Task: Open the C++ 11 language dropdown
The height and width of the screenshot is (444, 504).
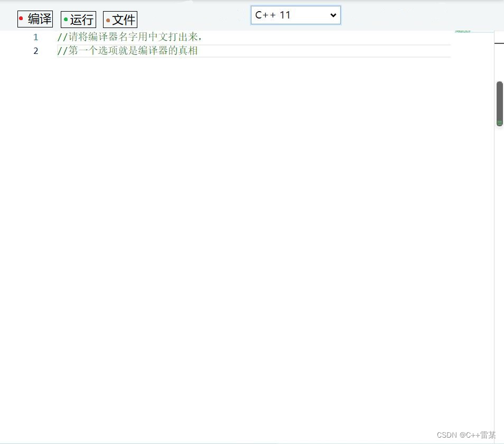Action: [x=296, y=15]
